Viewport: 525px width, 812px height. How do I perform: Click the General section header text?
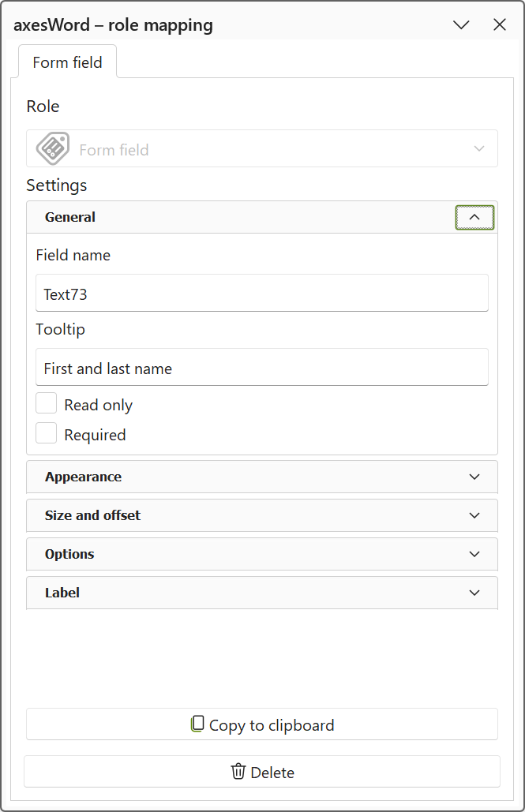(x=70, y=217)
